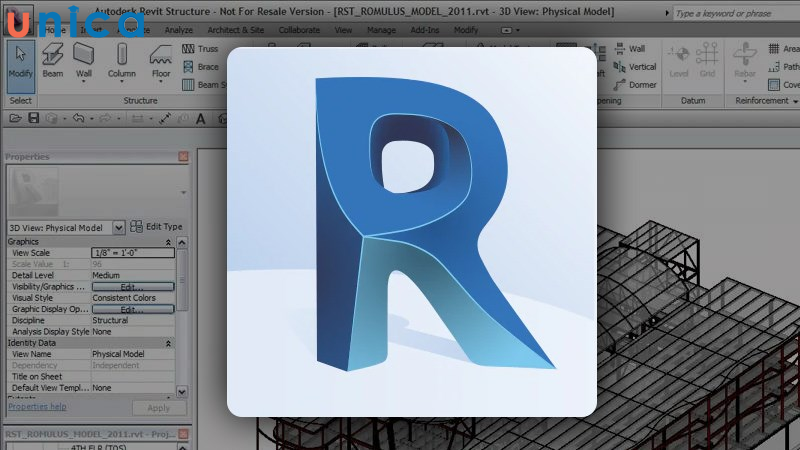
Task: Collapse the Identity Data section
Action: coord(168,343)
